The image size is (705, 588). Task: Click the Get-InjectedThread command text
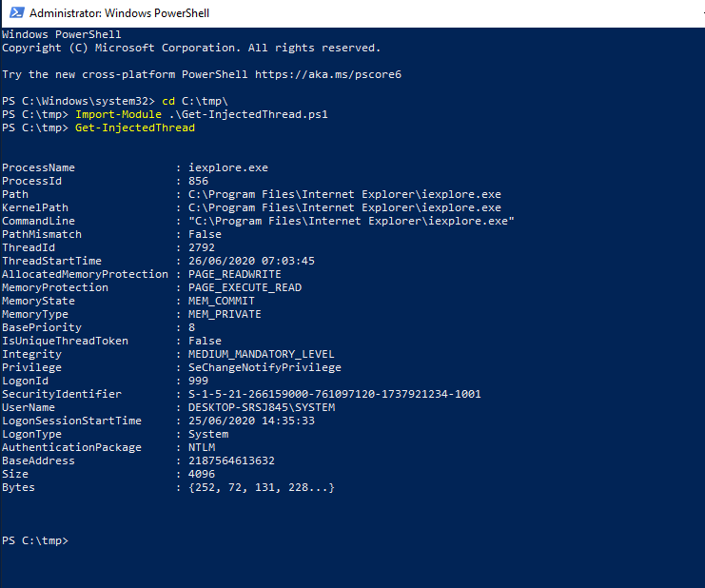(x=135, y=127)
